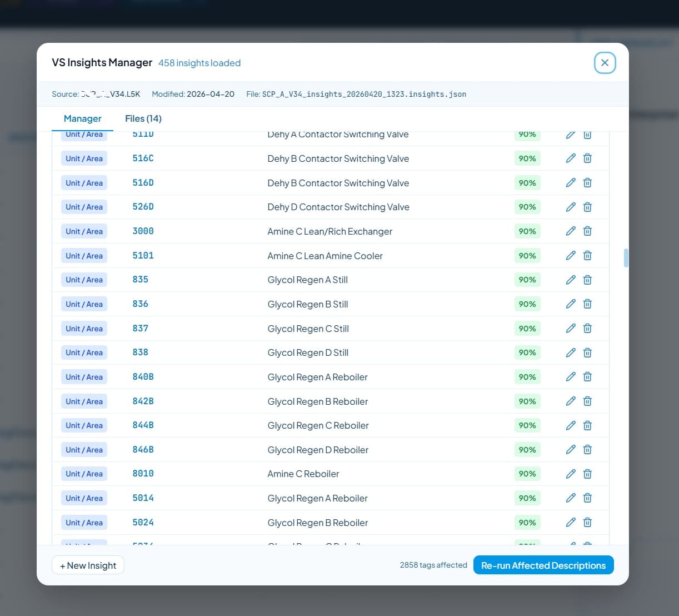Edit the 846B Glycol Regen D Reboiler insight
Viewport: 679px width, 616px height.
coord(571,450)
